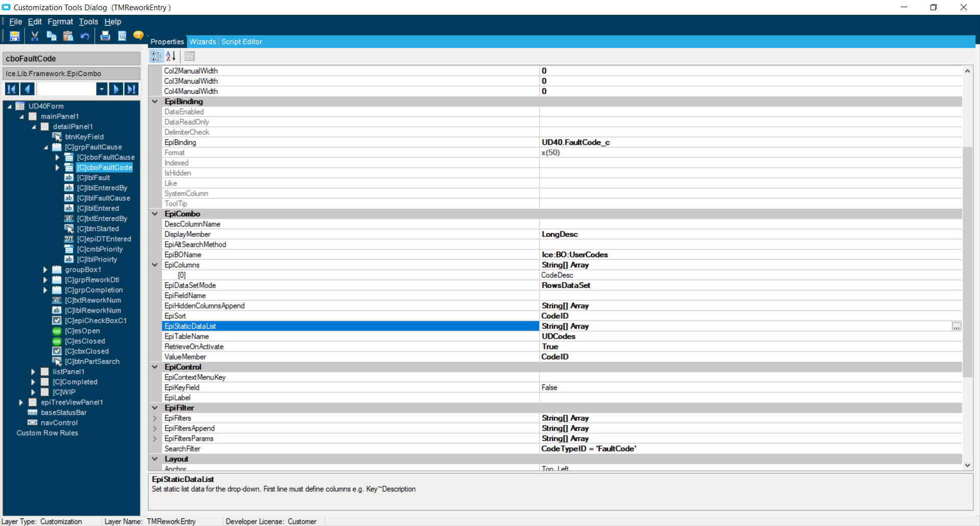Select baseStatusBar in tree
Image resolution: width=980 pixels, height=526 pixels.
(64, 413)
